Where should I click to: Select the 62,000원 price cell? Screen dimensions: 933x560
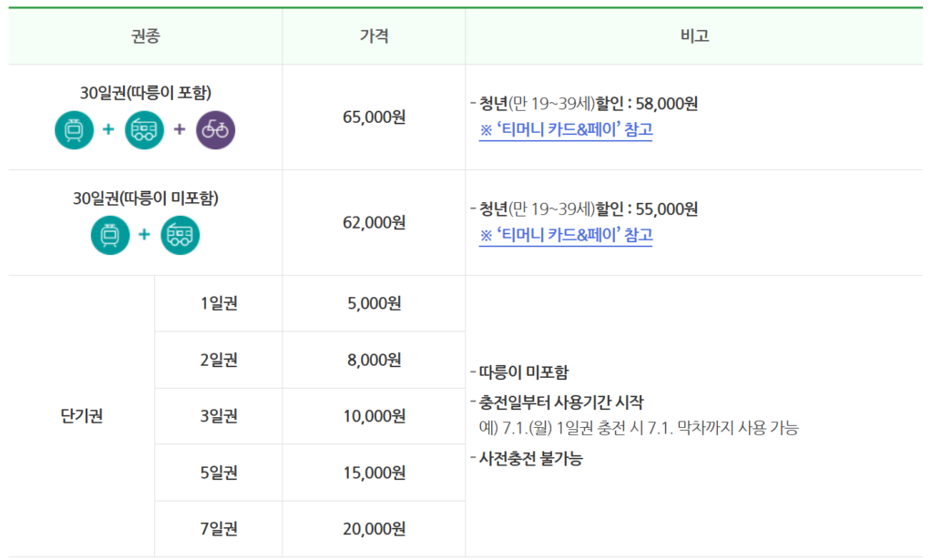pyautogui.click(x=374, y=222)
